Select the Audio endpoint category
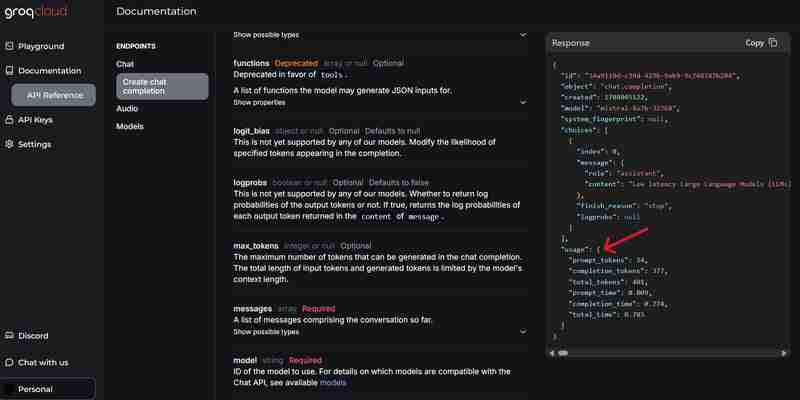The image size is (800, 400). click(127, 109)
